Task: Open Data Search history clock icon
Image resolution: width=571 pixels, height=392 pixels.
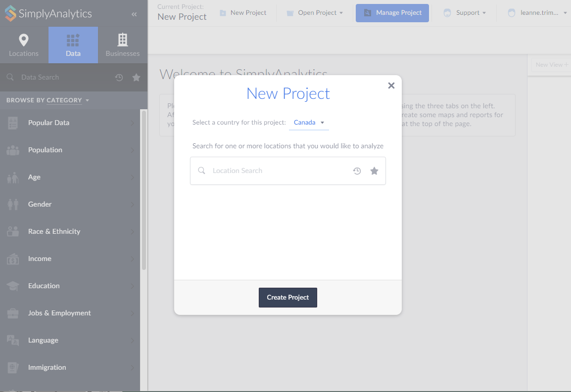Action: pyautogui.click(x=119, y=78)
